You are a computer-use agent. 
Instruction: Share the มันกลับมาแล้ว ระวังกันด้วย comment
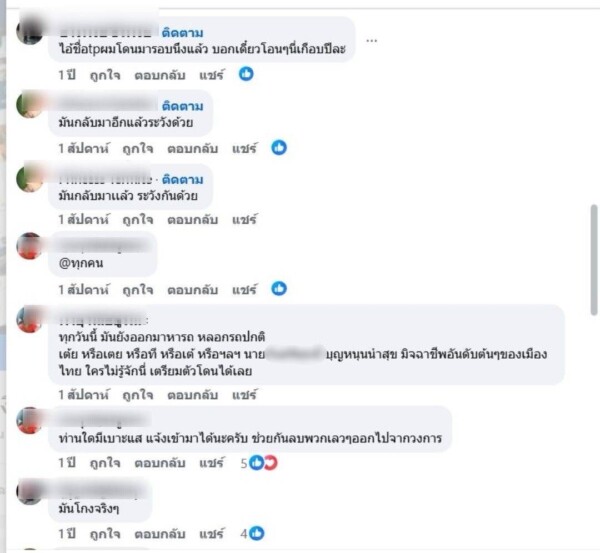point(244,219)
